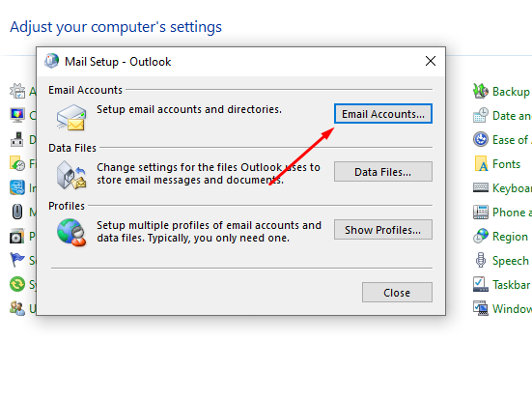Open the Email Accounts button
The width and height of the screenshot is (532, 398).
[x=383, y=114]
